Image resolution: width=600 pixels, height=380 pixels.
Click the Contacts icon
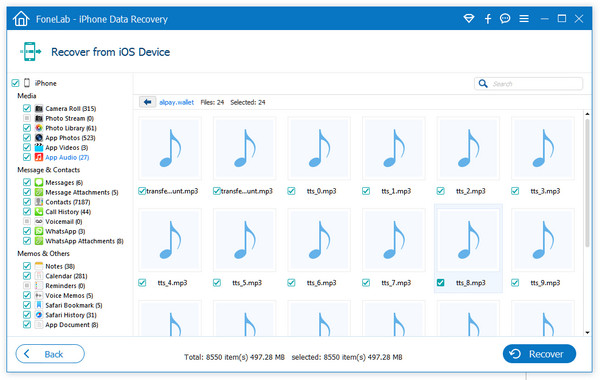tap(39, 202)
